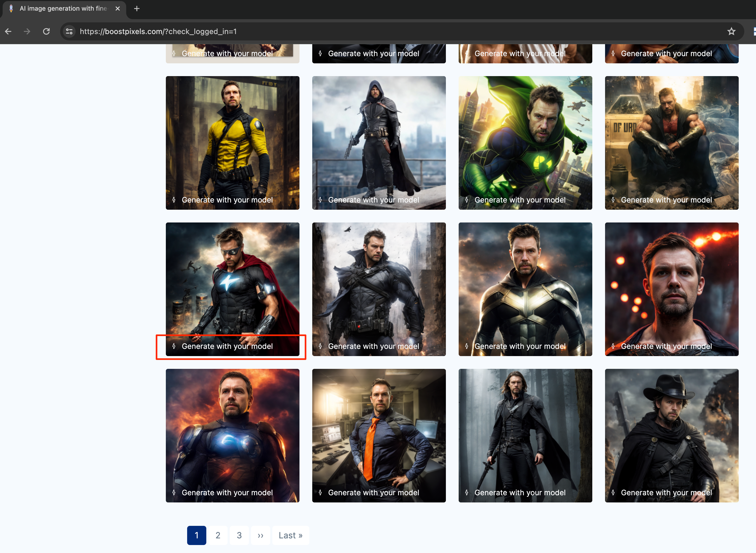Click lightning icon on cowboy-hat image
Screen dimensions: 756x553
pyautogui.click(x=613, y=492)
